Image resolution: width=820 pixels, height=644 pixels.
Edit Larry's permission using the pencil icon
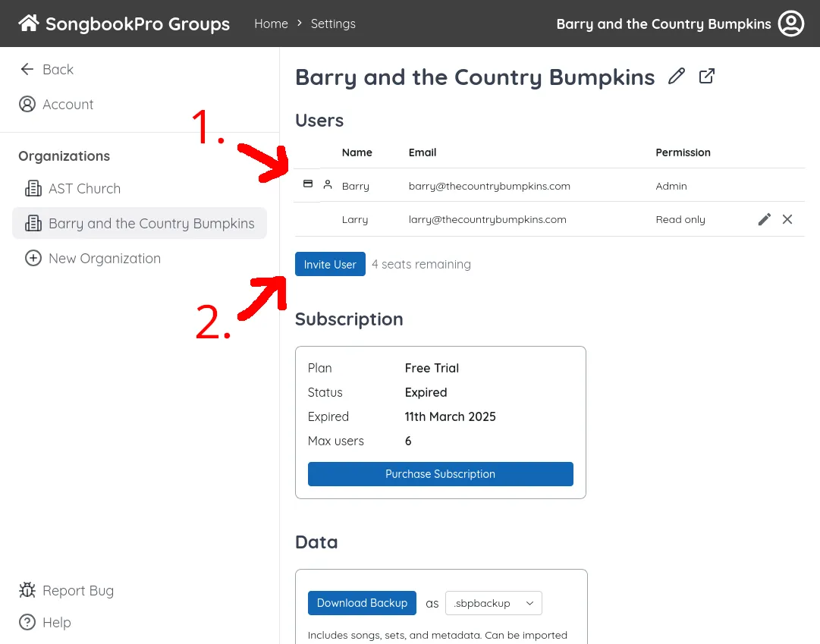click(764, 219)
